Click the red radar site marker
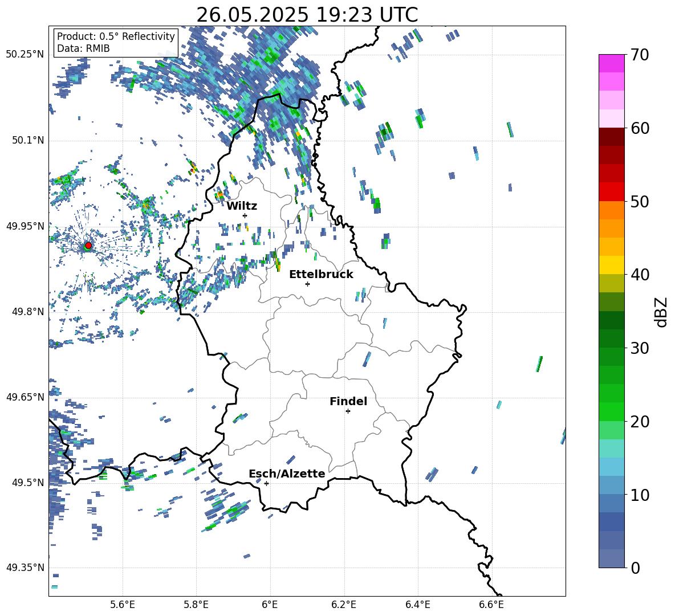Viewport: 675px width, 616px height. [88, 245]
